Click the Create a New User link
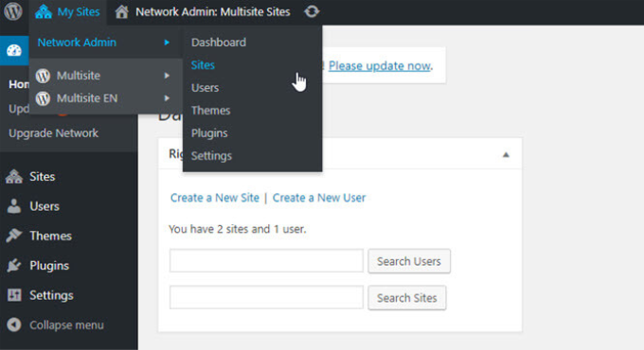This screenshot has height=350, width=644. point(319,198)
